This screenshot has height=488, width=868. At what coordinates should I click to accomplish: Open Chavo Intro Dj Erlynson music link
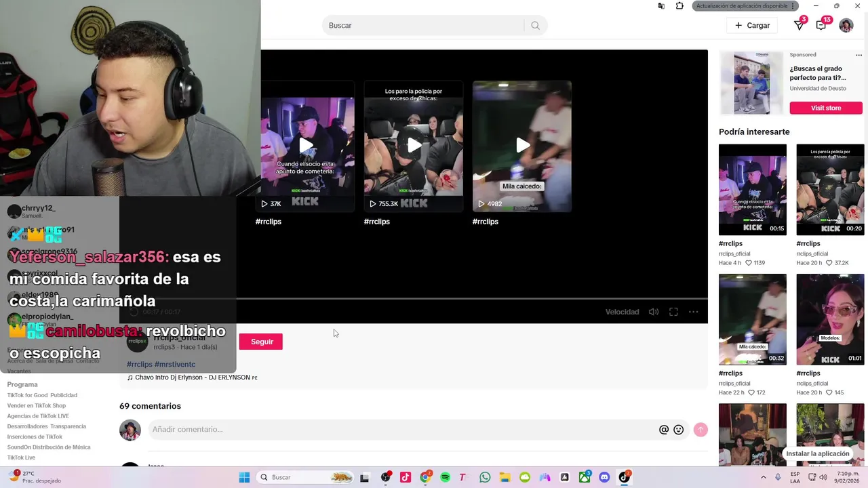193,378
